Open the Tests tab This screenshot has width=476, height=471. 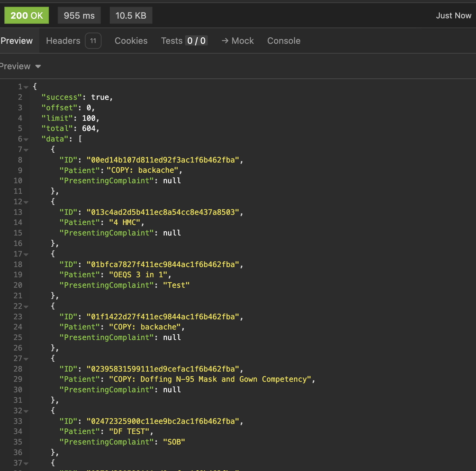click(x=184, y=41)
